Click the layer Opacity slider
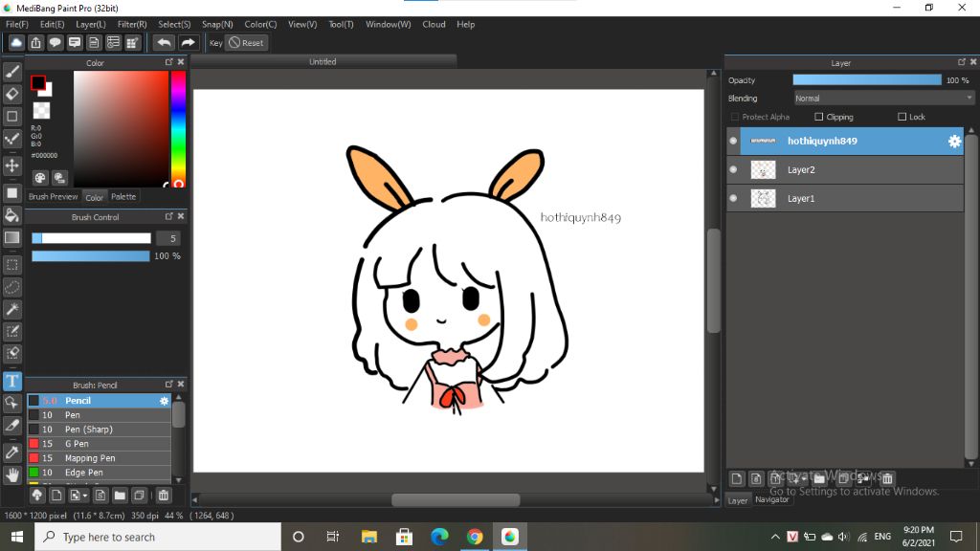980x551 pixels. 867,80
